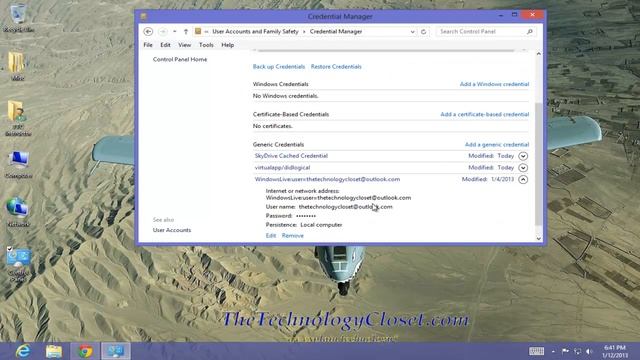
Task: Click the Persistence: Local computer text
Action: point(304,225)
